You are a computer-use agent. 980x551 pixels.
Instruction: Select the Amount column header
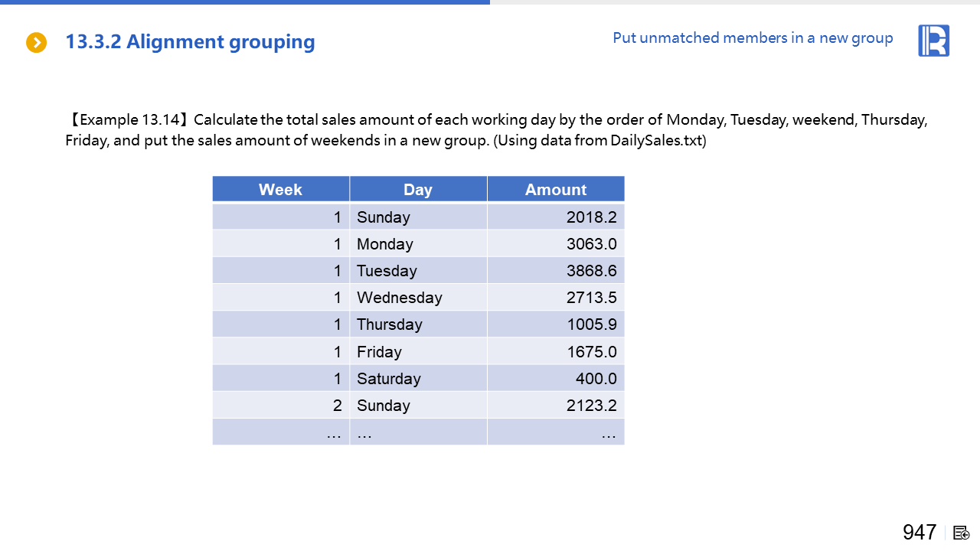[556, 190]
